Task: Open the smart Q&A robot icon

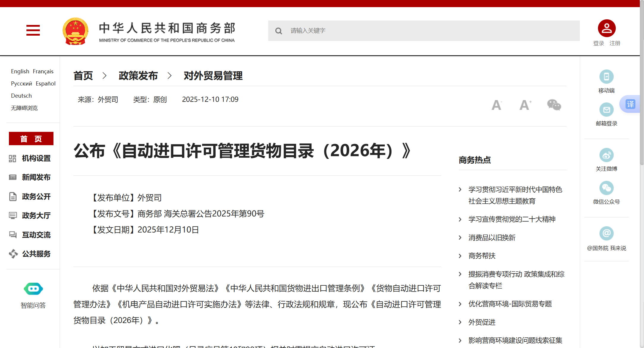Action: (33, 289)
